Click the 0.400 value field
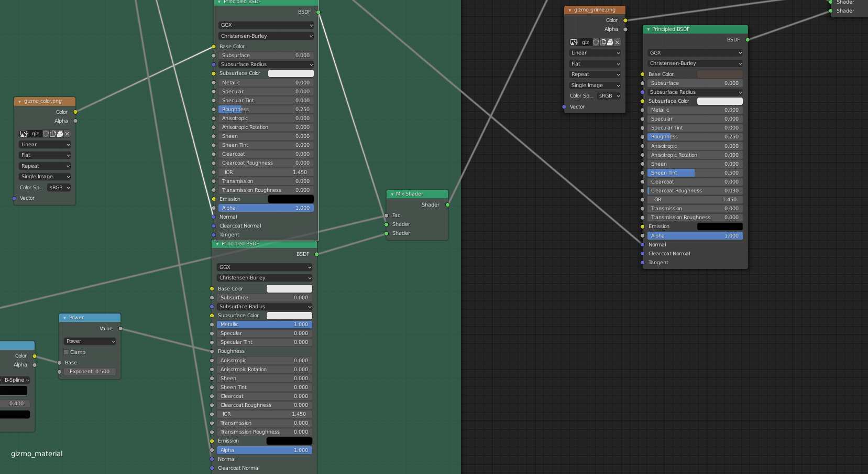 pos(15,404)
